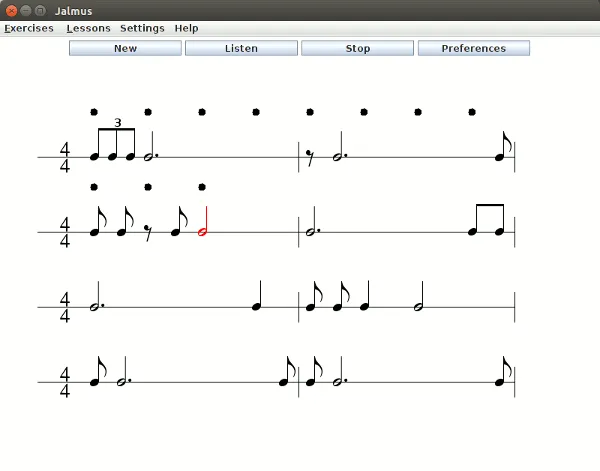Click the dotted half note starting the third row
The width and height of the screenshot is (600, 471).
point(97,297)
